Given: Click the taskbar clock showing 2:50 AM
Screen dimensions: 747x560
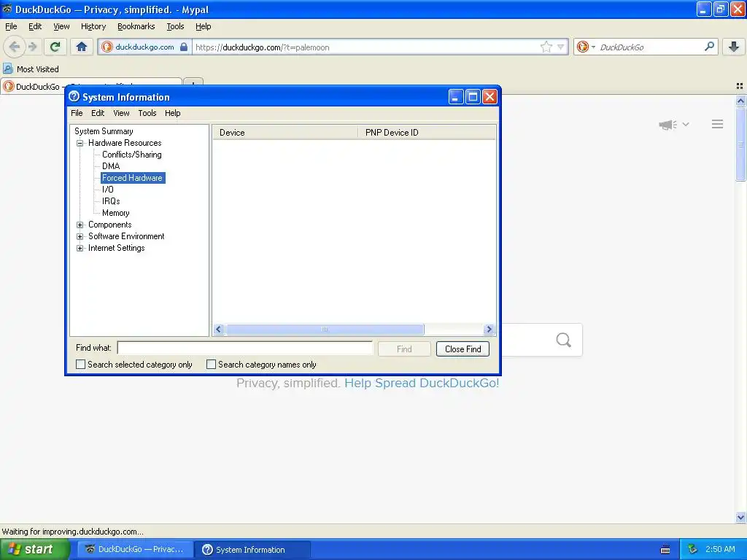Looking at the screenshot, I should [x=720, y=549].
